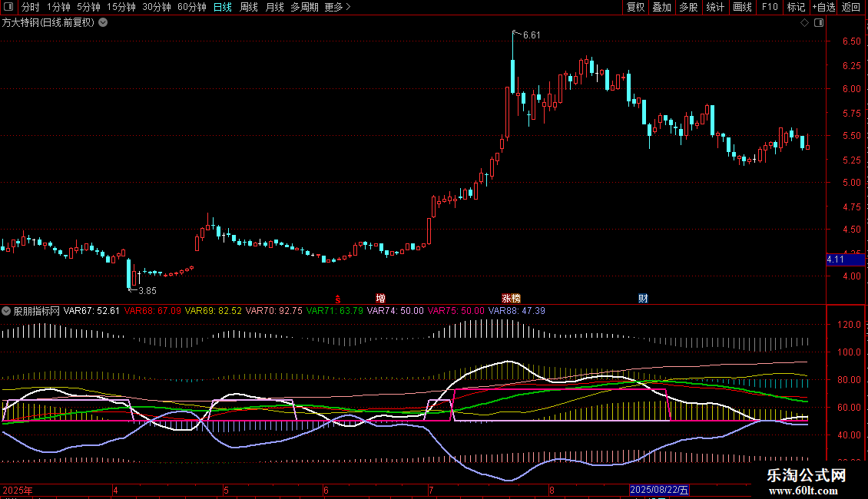Click the 2025/08/22 date marker on timeline
Viewport: 868px width, 499px height.
pyautogui.click(x=660, y=490)
